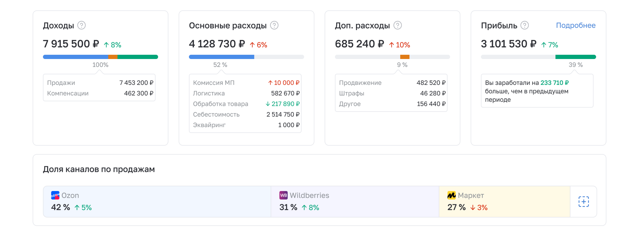Click the blue segment of Доходы bar

75,57
